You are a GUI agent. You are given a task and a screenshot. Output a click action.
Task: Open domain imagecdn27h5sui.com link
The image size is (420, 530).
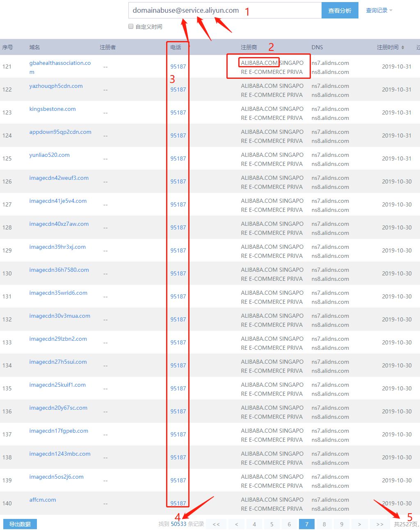tap(58, 362)
